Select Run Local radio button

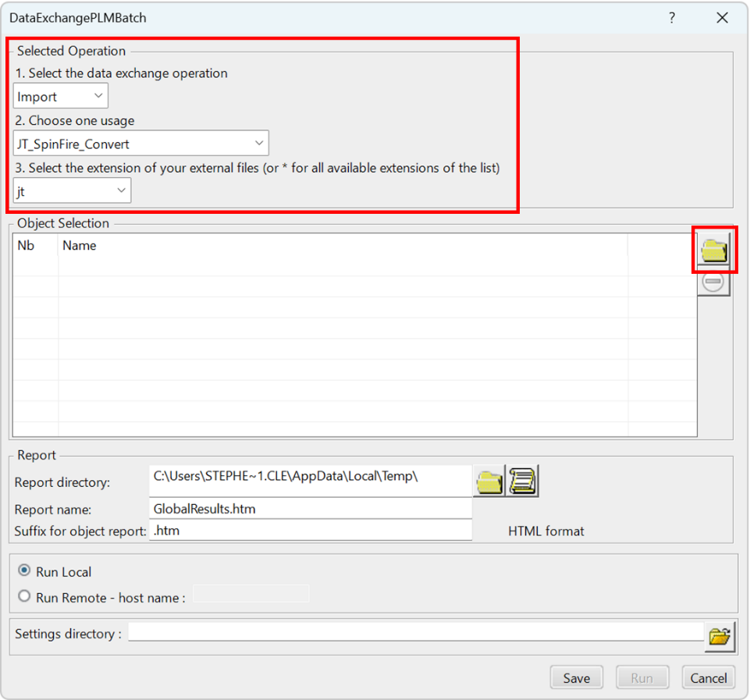(x=24, y=570)
